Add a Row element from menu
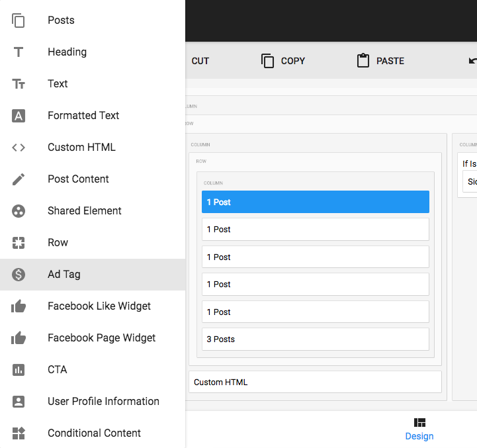The image size is (477, 448). pyautogui.click(x=58, y=243)
